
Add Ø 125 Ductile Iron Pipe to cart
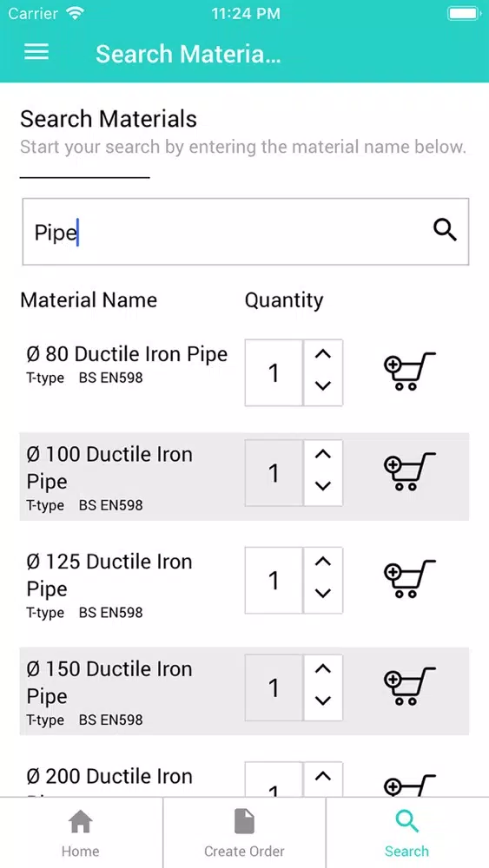point(410,579)
